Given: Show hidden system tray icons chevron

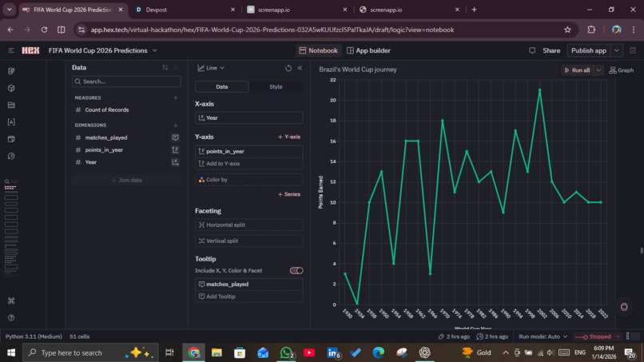Looking at the screenshot, I should point(506,352).
